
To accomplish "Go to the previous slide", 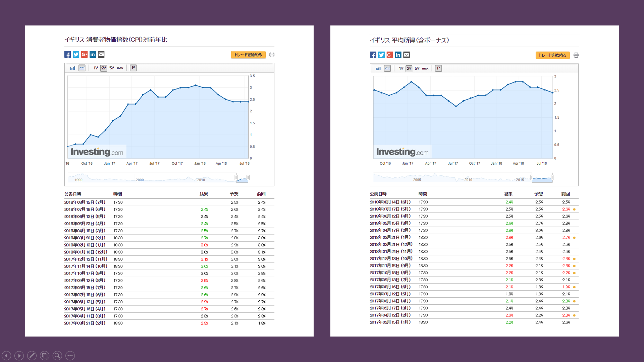I will coord(6,356).
